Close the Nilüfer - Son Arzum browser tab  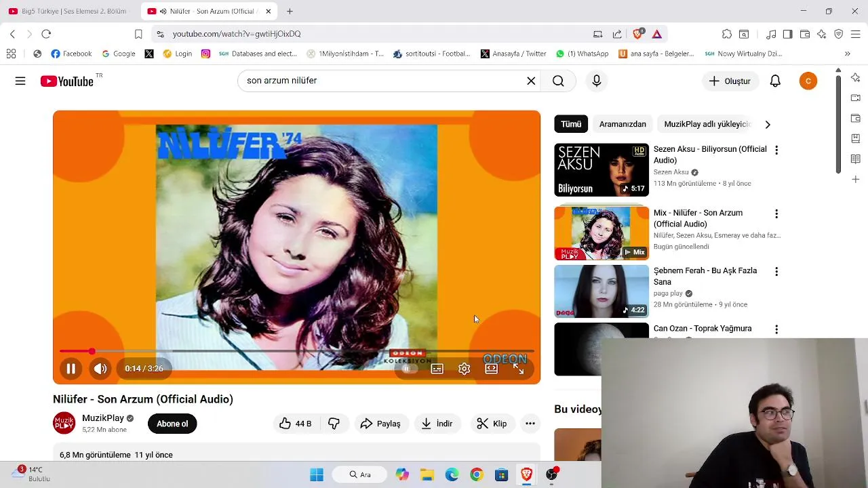click(x=269, y=11)
